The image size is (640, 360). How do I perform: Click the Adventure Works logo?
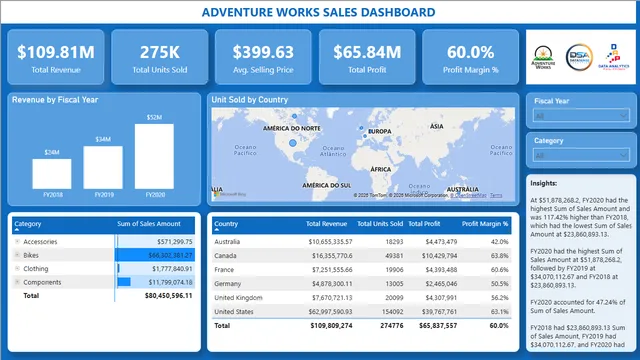click(543, 57)
